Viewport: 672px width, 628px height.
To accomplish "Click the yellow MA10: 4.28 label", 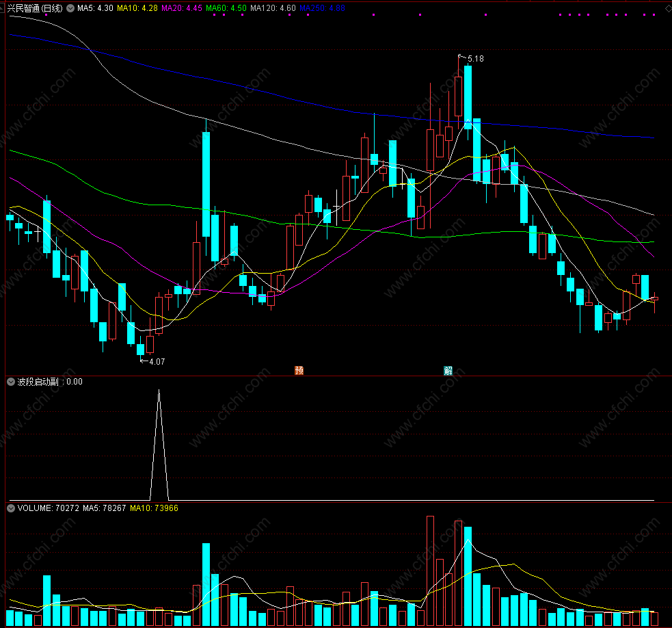I will click(x=137, y=8).
